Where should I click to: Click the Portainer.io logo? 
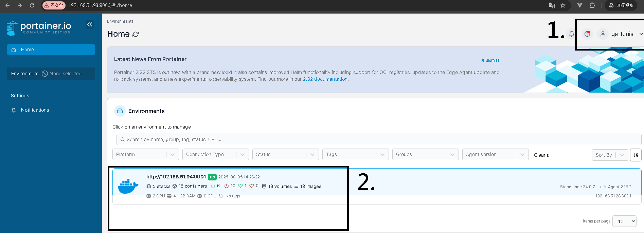(x=39, y=28)
